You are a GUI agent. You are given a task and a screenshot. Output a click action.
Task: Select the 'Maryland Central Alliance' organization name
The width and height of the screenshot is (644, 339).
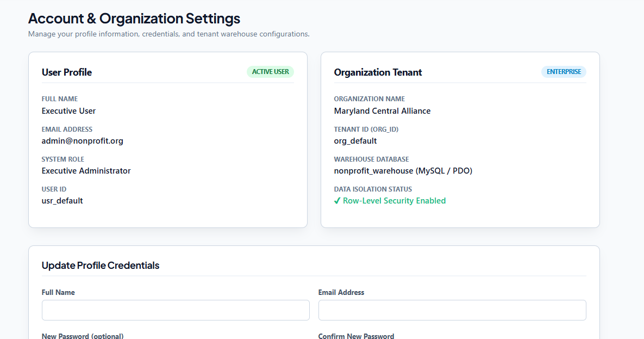[382, 111]
